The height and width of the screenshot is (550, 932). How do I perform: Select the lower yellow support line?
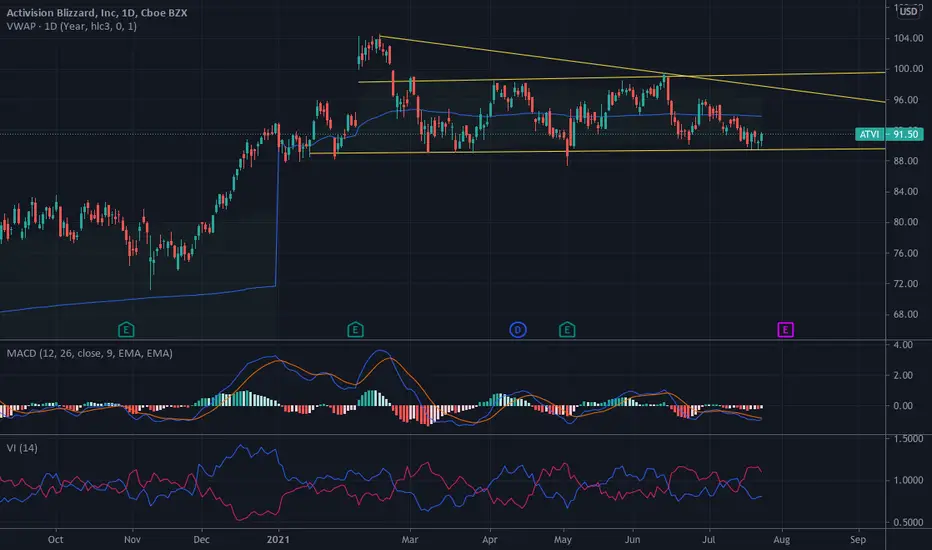(597, 151)
